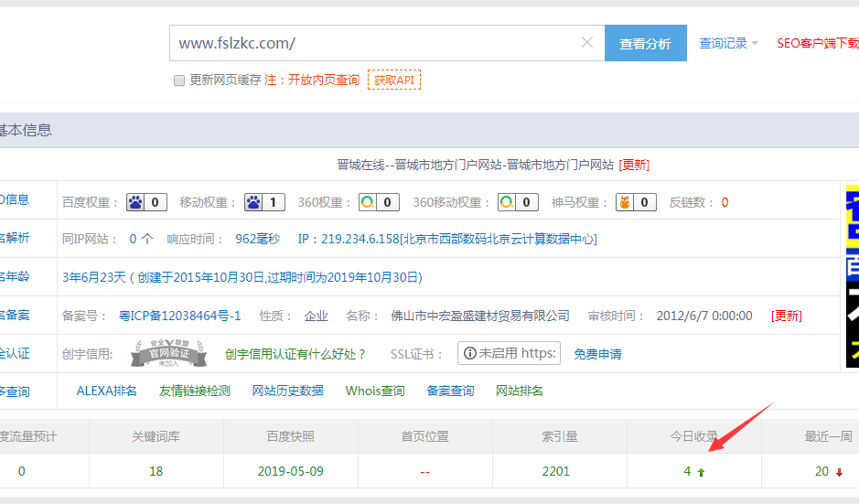859x504 pixels.
Task: Click the Shenma weight icon
Action: (x=624, y=202)
